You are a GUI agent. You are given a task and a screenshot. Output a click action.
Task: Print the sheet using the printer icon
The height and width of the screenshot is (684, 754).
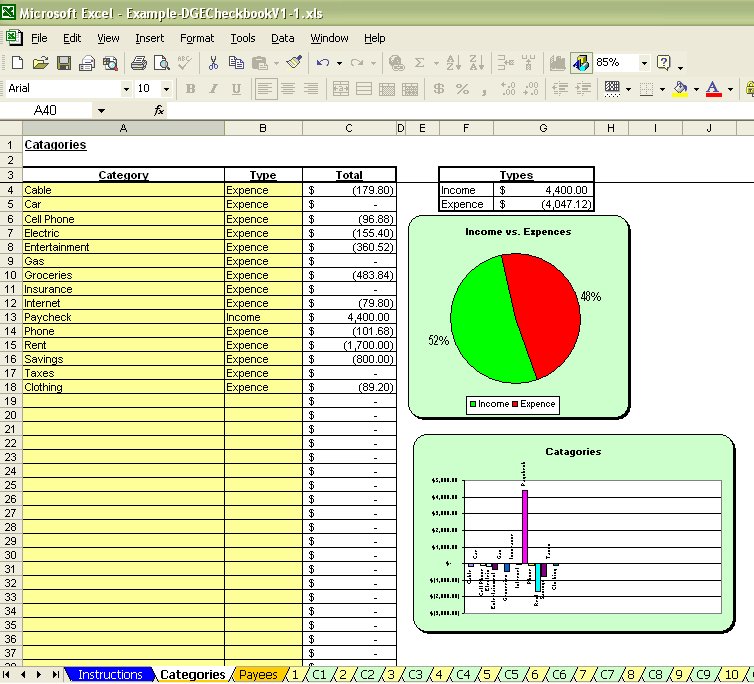tap(139, 63)
